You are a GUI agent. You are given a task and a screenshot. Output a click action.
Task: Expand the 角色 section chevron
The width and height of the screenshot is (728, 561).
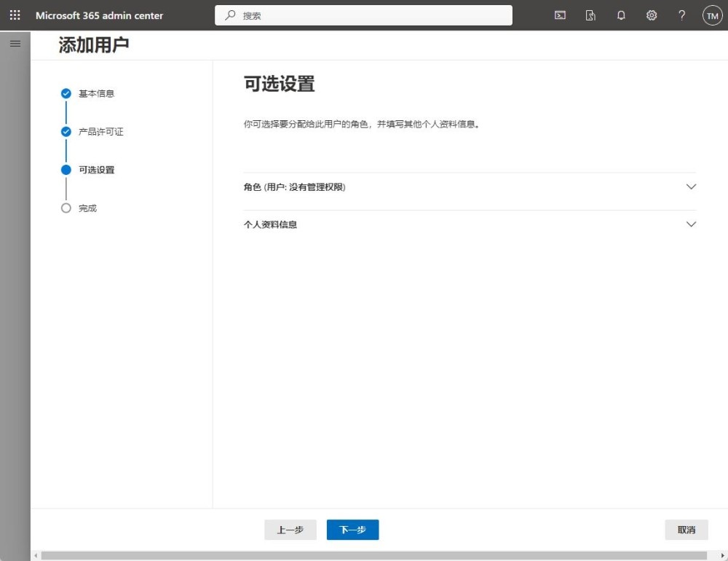tap(691, 187)
